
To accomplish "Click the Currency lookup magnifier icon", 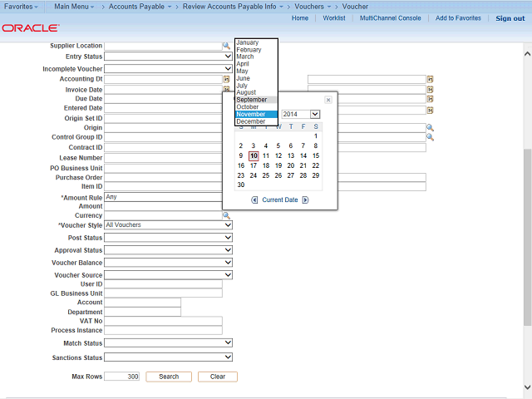I will [226, 215].
